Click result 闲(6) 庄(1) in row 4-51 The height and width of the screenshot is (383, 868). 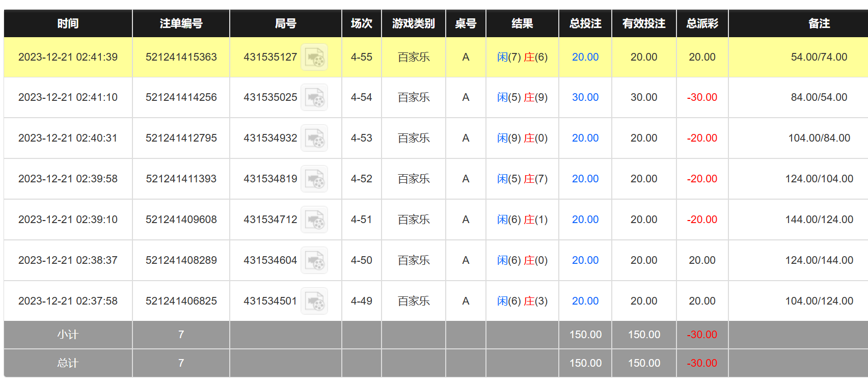click(522, 220)
